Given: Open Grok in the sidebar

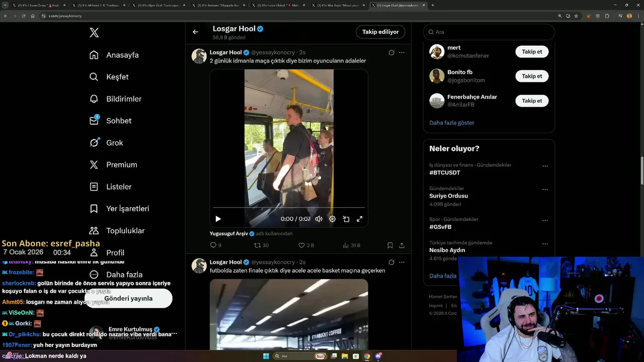Looking at the screenshot, I should pyautogui.click(x=106, y=143).
